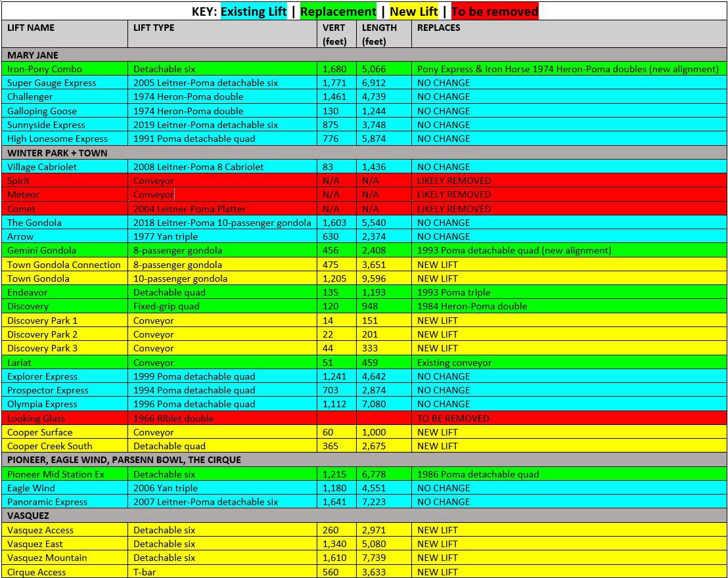Image resolution: width=728 pixels, height=578 pixels.
Task: Select 'Pioneer Mid Station Ex' cell
Action: pos(64,474)
